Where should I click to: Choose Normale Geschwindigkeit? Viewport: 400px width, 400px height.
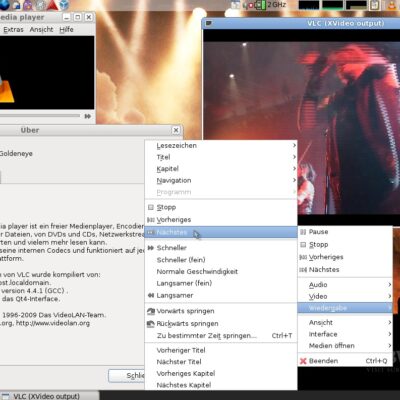click(221, 271)
